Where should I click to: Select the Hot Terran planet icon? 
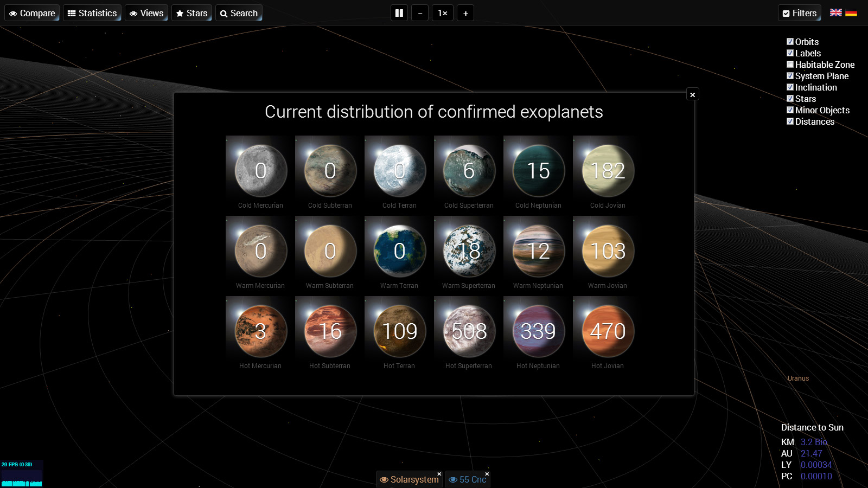[399, 331]
